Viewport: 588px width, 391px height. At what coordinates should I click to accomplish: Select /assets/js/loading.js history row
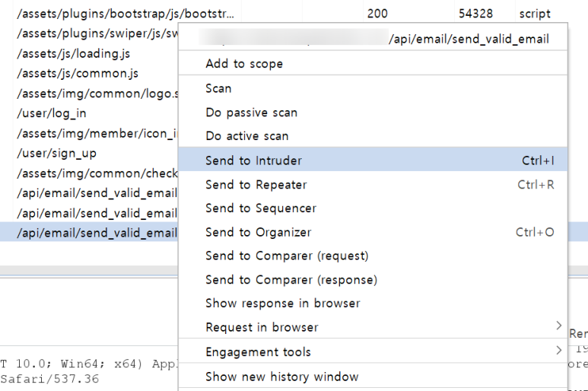pyautogui.click(x=73, y=53)
